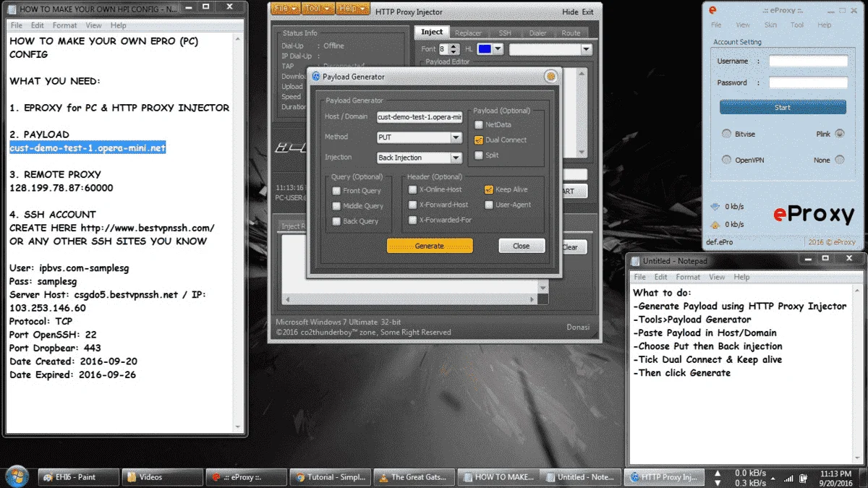The image size is (868, 488).
Task: Open the Tool dropdown in HTTP Proxy Injector
Action: pos(318,10)
